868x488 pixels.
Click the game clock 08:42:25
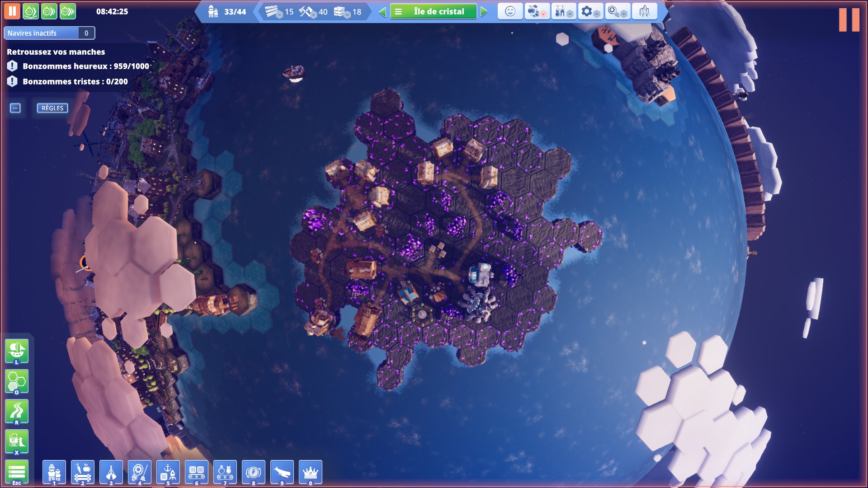112,12
